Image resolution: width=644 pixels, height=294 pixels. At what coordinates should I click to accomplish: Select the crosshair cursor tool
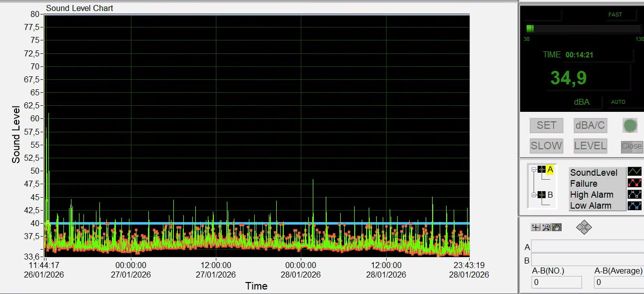[536, 227]
